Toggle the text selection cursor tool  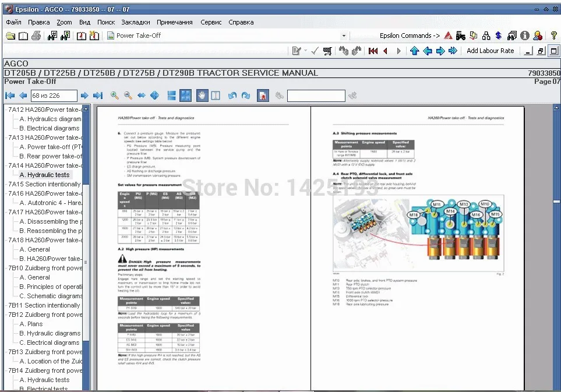[215, 96]
